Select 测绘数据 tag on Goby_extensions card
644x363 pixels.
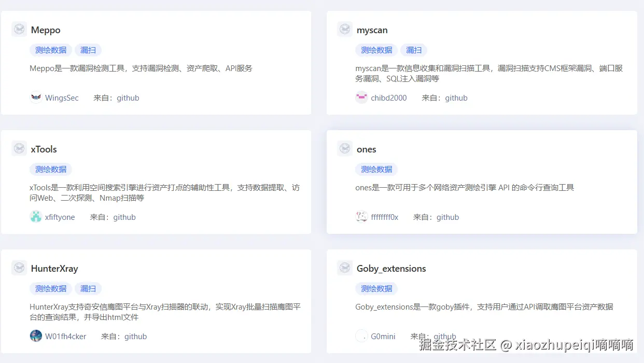point(376,288)
